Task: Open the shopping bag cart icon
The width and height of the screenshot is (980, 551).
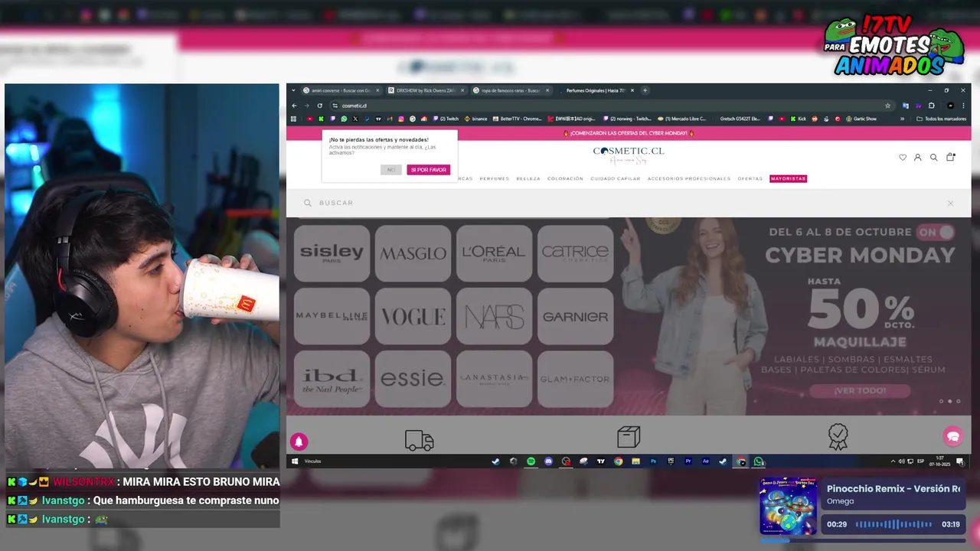Action: 950,157
